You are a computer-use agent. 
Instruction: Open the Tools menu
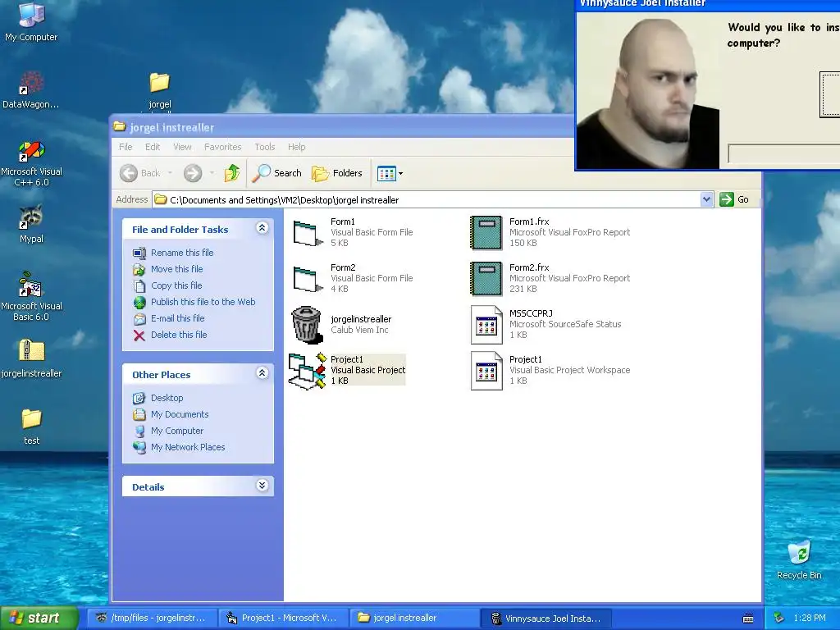coord(265,147)
